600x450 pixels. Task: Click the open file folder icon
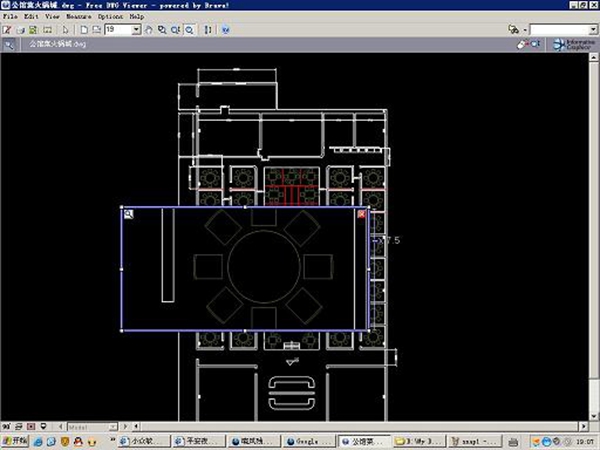coord(21,30)
